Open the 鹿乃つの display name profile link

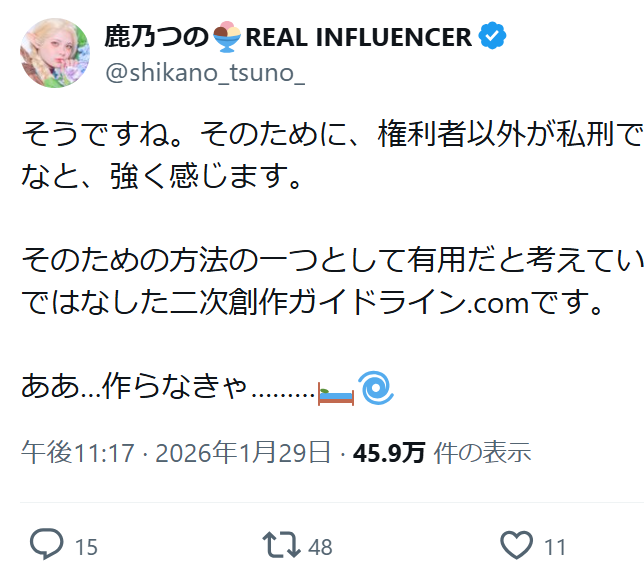157,38
